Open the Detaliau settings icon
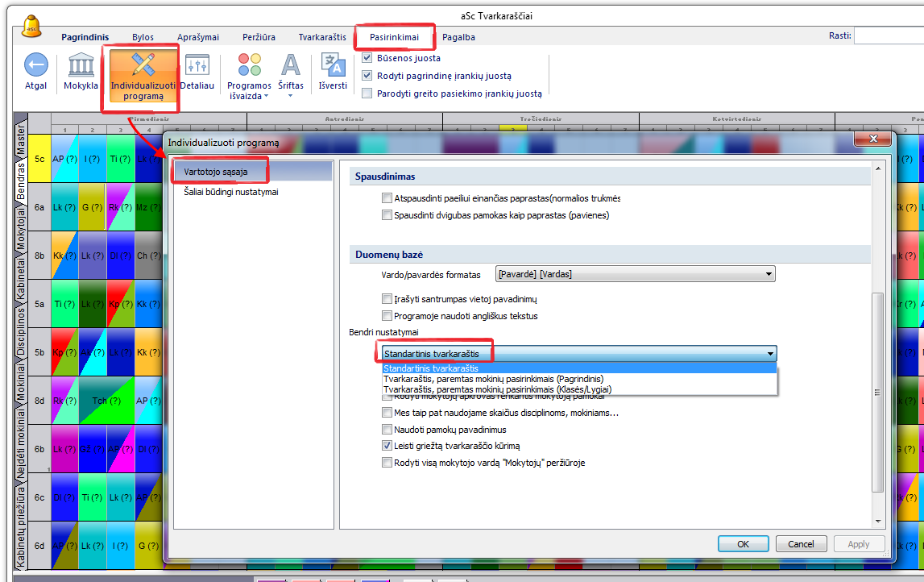This screenshot has height=582, width=924. (x=197, y=66)
